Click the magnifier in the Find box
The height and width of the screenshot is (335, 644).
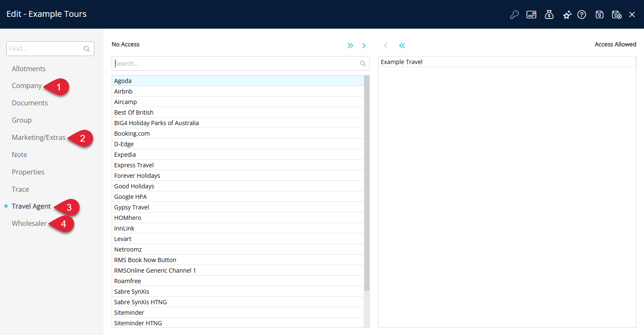(87, 49)
